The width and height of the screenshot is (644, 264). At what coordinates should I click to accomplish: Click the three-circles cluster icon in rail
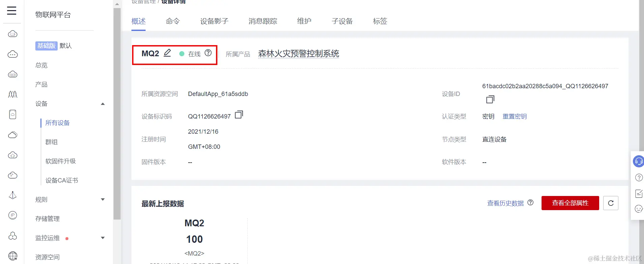pyautogui.click(x=12, y=236)
